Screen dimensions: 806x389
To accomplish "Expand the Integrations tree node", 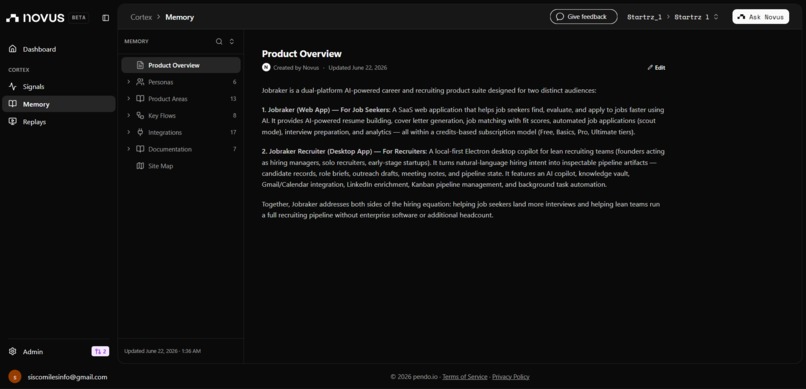I will (x=129, y=133).
